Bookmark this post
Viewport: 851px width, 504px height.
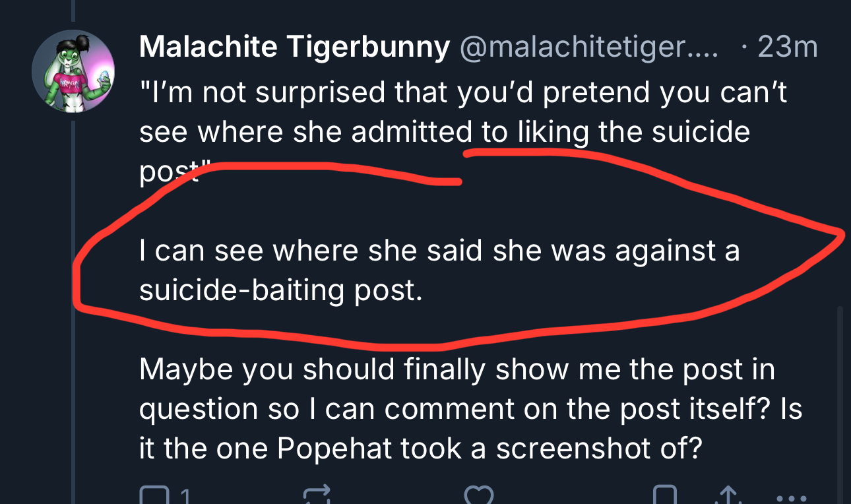[x=665, y=496]
